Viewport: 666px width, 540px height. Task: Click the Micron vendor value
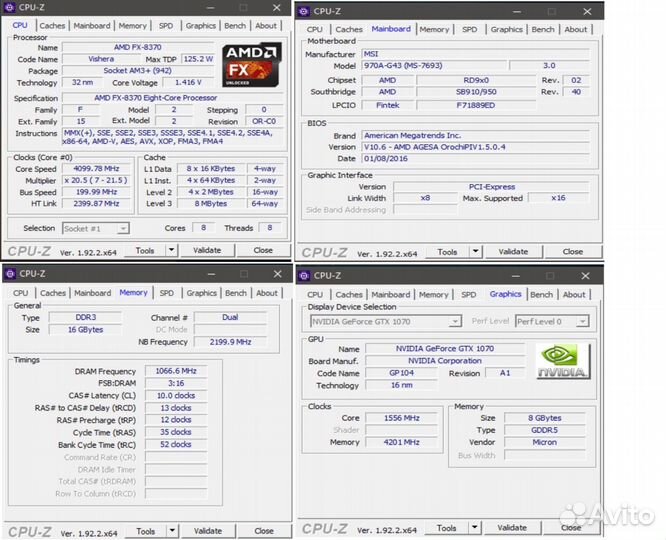pyautogui.click(x=545, y=442)
